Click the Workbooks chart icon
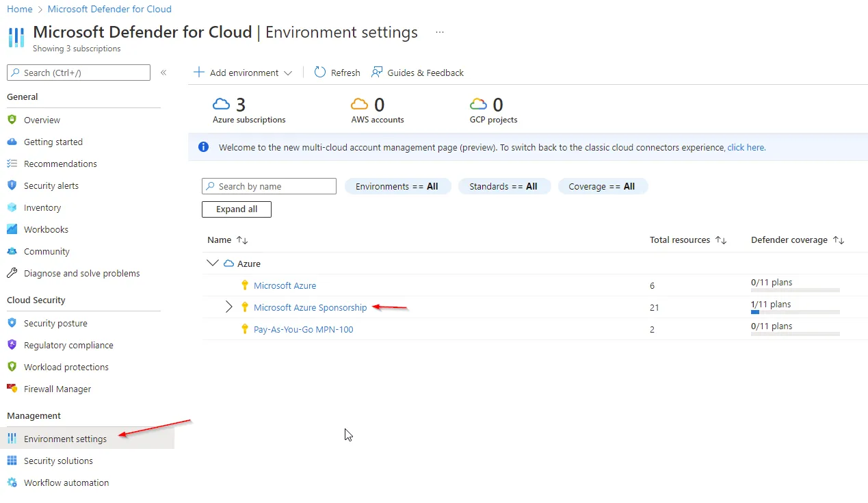This screenshot has width=868, height=503. pyautogui.click(x=12, y=229)
